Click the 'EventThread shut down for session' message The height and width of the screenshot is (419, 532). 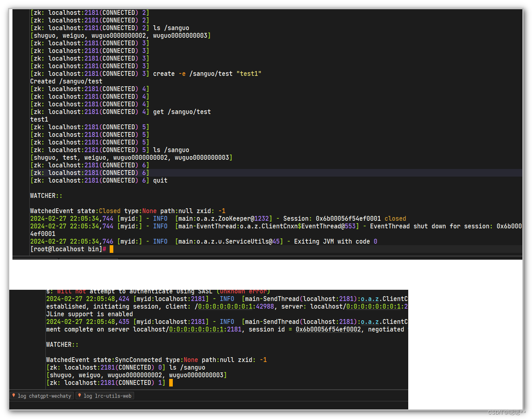pos(446,226)
